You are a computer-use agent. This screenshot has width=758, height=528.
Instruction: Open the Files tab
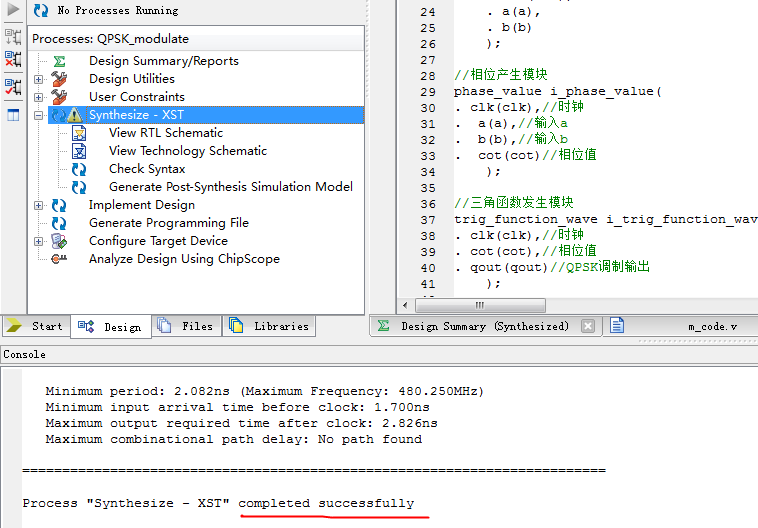(x=187, y=326)
